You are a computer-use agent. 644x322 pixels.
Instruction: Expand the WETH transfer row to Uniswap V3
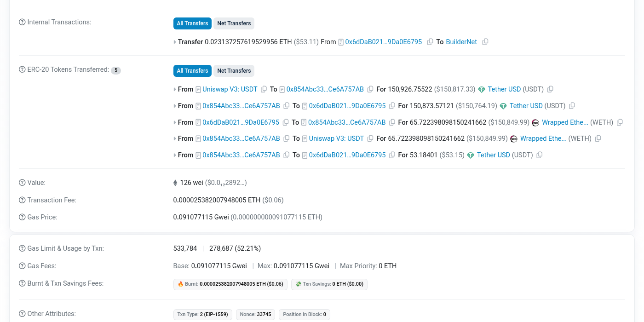[175, 138]
